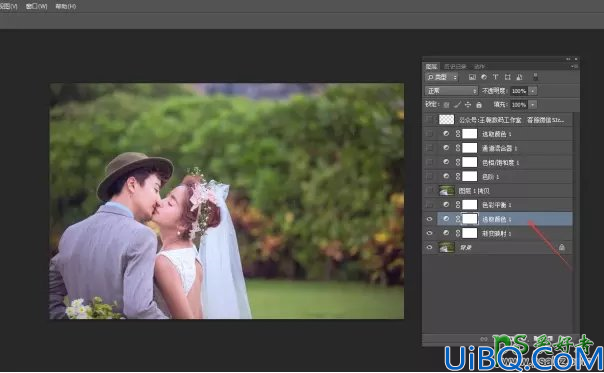604x373 pixels.
Task: Select the 图层 1 拷贝 layer name
Action: (x=474, y=191)
